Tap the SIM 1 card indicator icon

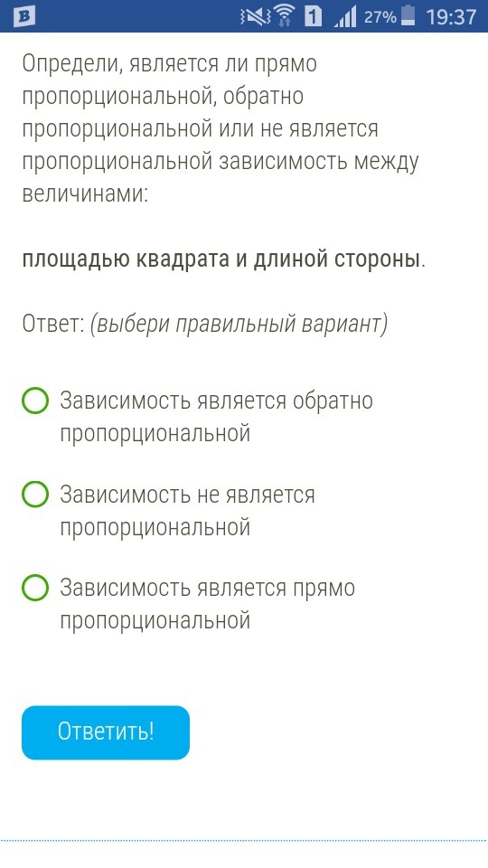(314, 17)
